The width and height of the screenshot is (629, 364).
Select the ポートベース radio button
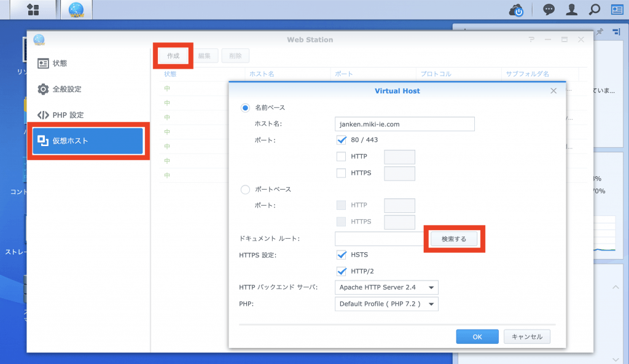246,190
